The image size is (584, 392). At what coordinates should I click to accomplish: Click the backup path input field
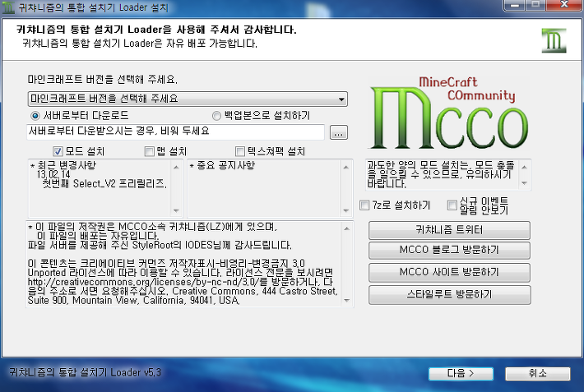[175, 131]
